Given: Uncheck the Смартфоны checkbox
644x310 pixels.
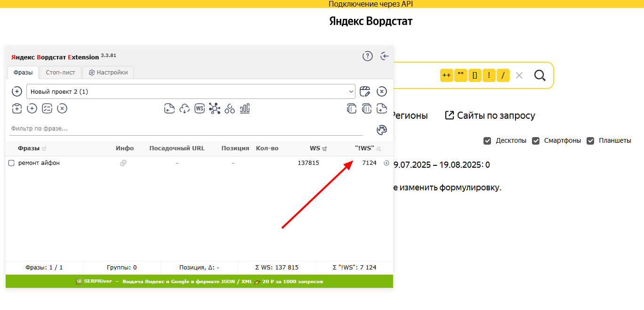Looking at the screenshot, I should pyautogui.click(x=536, y=141).
